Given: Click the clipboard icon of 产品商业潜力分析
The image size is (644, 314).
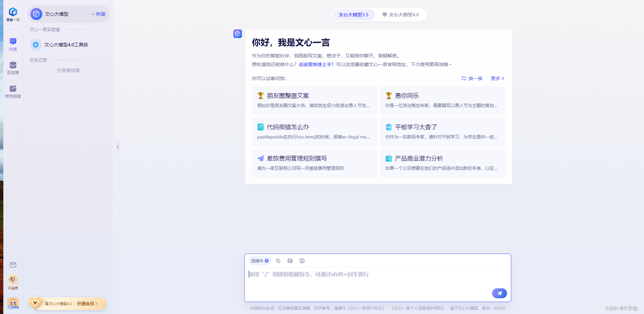Looking at the screenshot, I should coord(389,159).
